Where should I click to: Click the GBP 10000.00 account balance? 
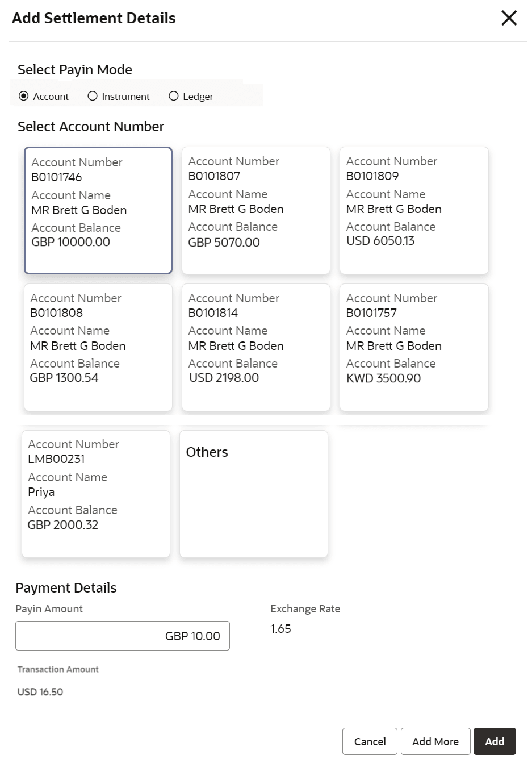[71, 242]
